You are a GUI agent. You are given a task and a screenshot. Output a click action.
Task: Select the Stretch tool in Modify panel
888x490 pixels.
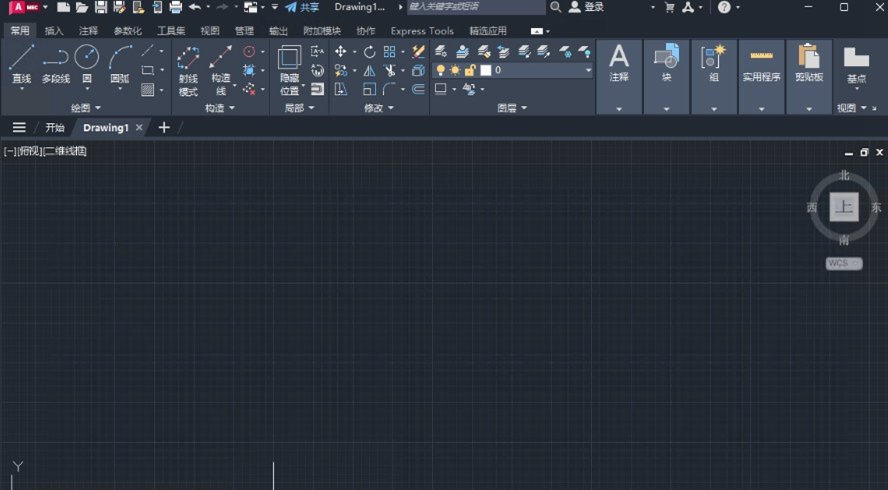point(340,89)
